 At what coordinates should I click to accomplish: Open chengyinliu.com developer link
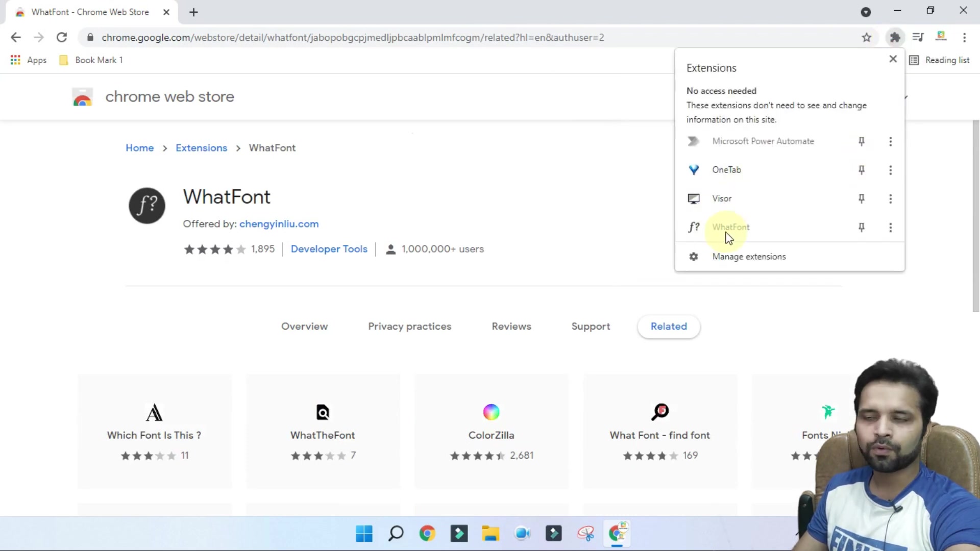click(x=279, y=224)
